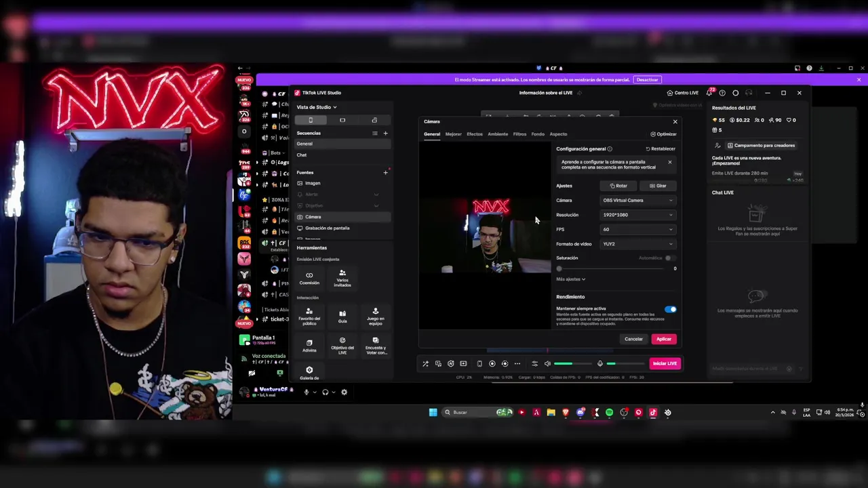The width and height of the screenshot is (868, 488).
Task: Click the record circle icon in bottom toolbar
Action: (x=492, y=364)
